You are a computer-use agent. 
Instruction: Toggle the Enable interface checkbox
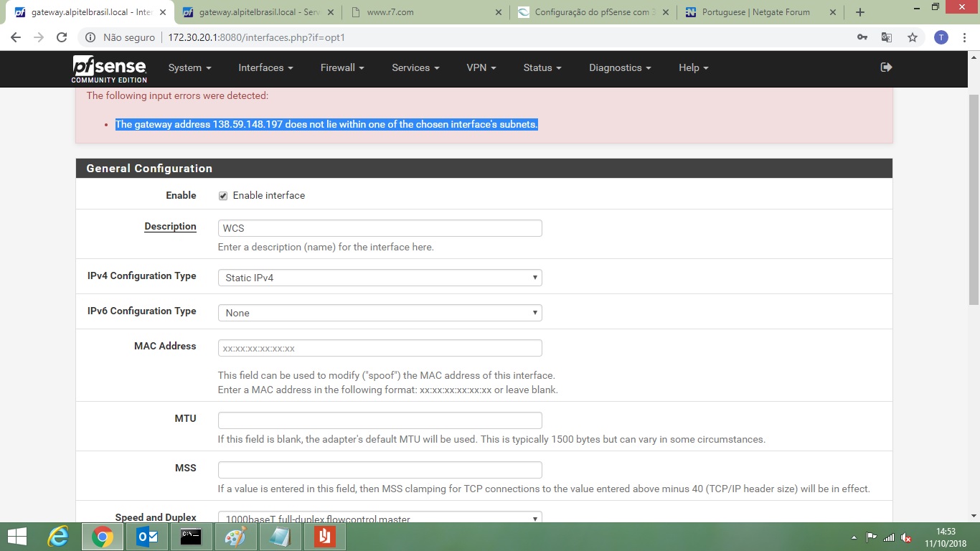(x=223, y=196)
